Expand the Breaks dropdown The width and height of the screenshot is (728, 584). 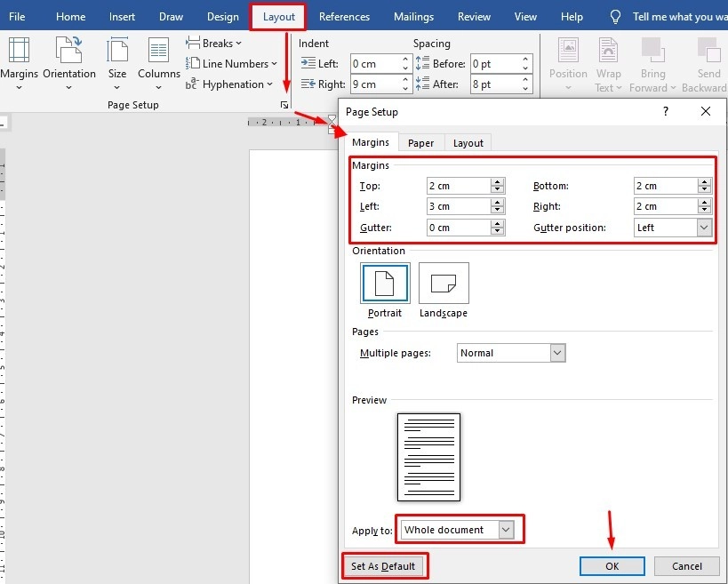tap(213, 43)
